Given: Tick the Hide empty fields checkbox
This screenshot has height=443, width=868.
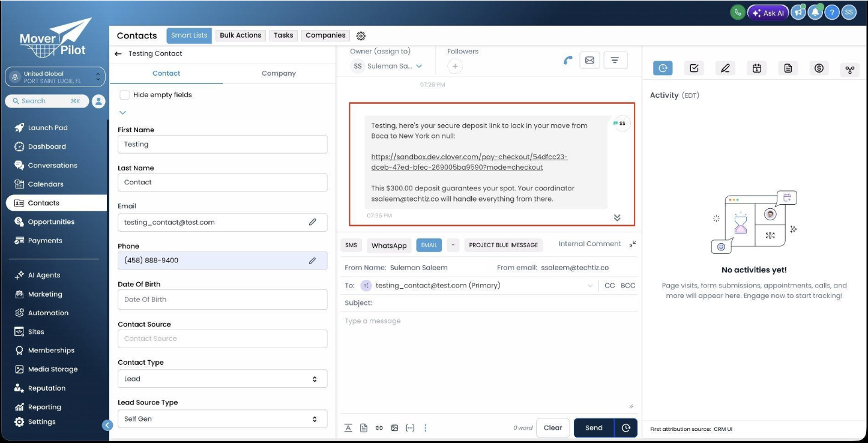Looking at the screenshot, I should 124,95.
